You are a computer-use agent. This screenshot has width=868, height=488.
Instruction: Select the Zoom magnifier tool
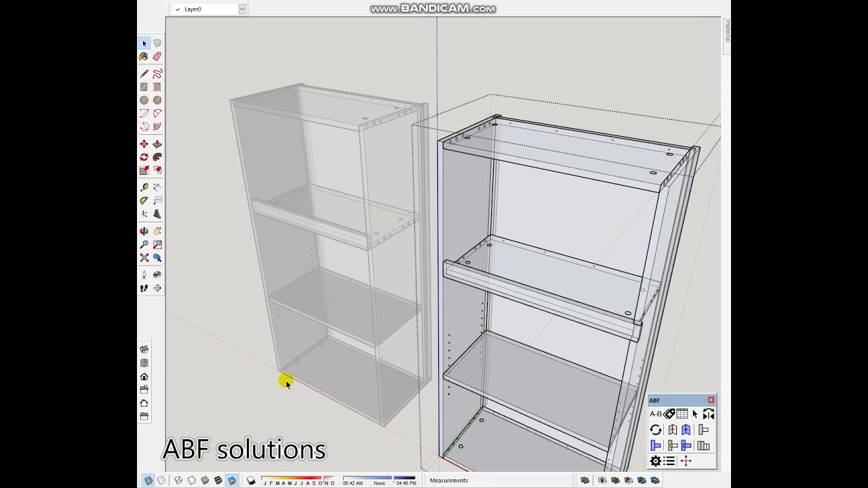(144, 245)
